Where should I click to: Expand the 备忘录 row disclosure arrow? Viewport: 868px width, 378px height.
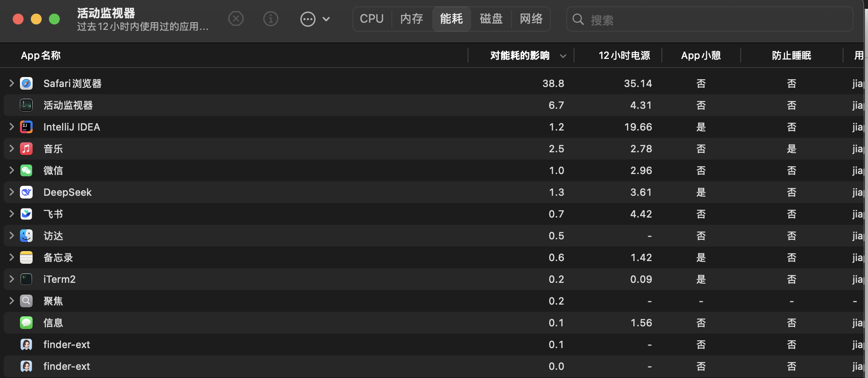tap(12, 257)
